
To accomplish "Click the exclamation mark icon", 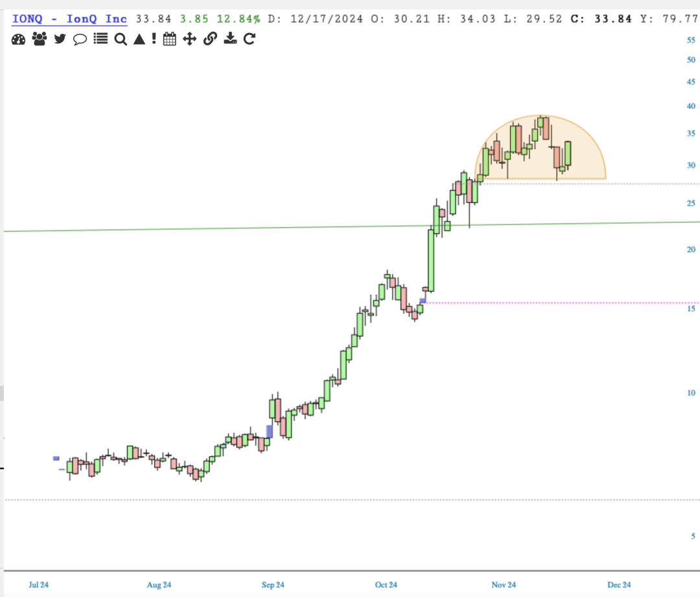I will click(x=154, y=39).
